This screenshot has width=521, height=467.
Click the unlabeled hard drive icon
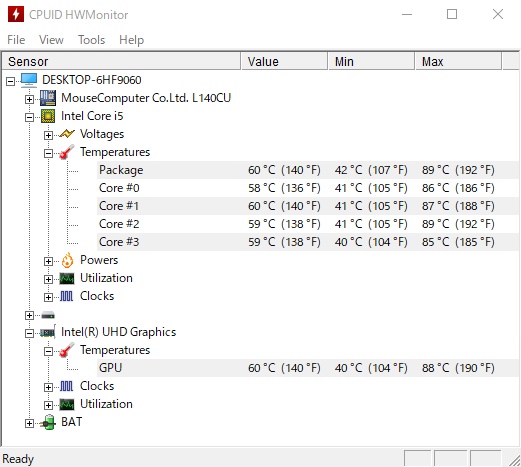[48, 315]
